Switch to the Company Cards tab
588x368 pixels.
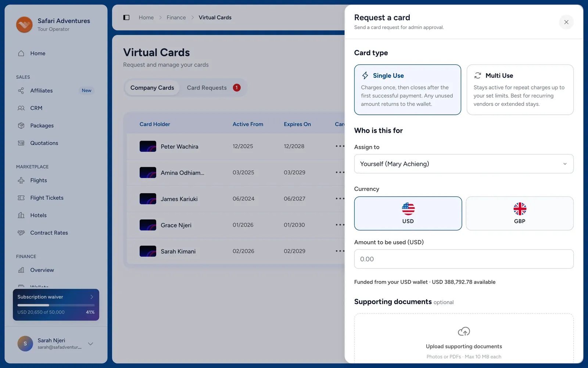[152, 88]
